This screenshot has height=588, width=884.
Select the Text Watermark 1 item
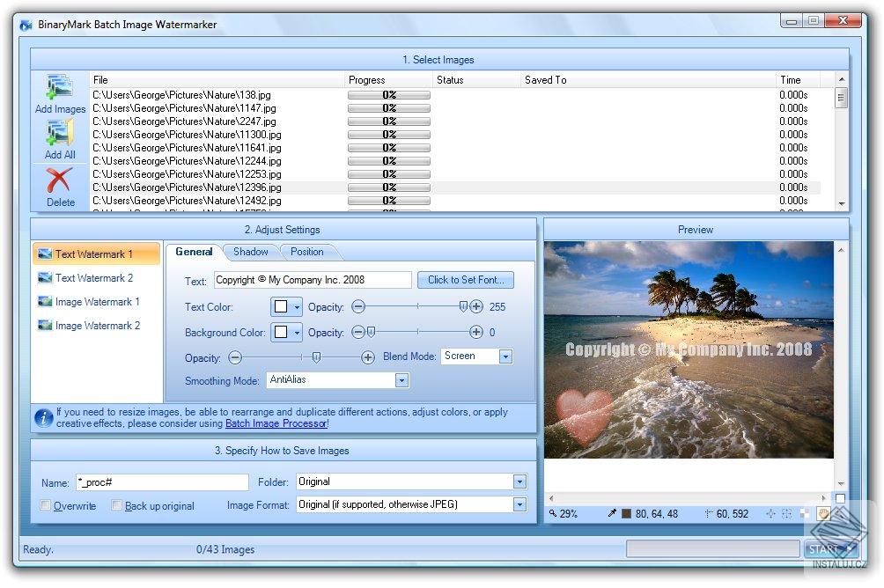point(96,254)
